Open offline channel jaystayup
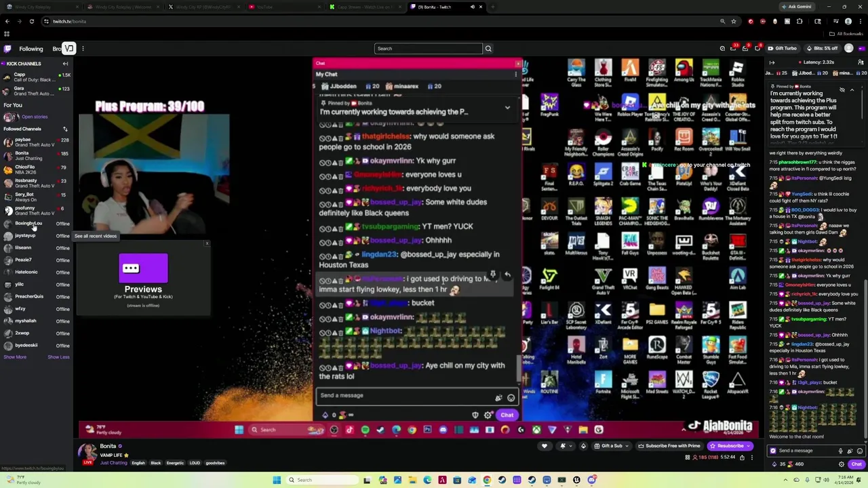The width and height of the screenshot is (868, 488). 37,236
